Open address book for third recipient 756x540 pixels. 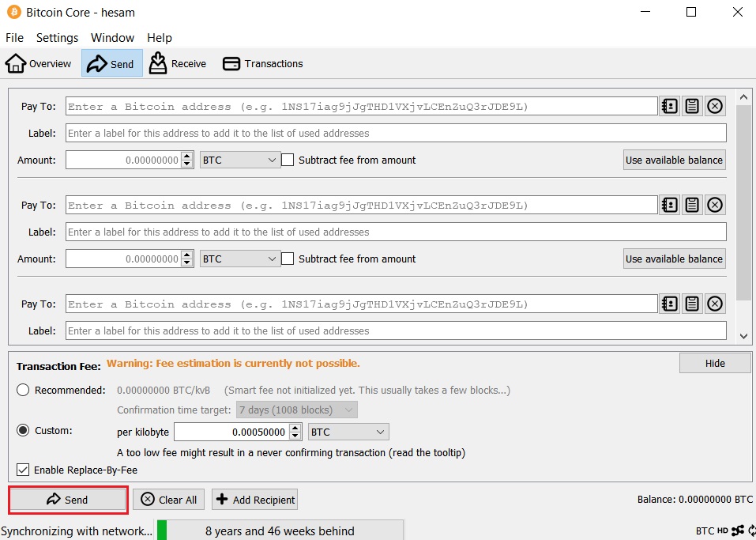670,304
